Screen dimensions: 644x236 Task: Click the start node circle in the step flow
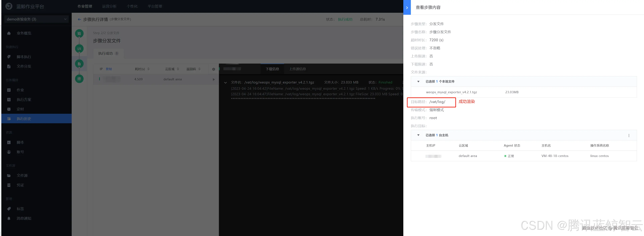click(x=79, y=34)
